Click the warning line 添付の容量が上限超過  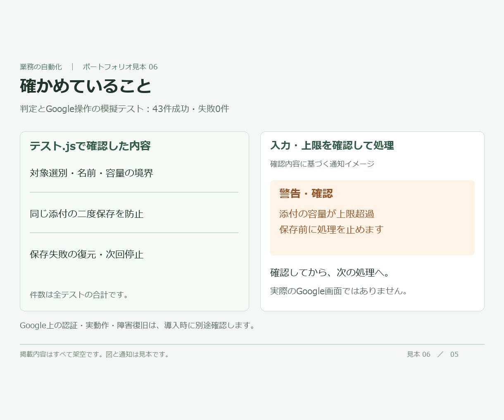tap(327, 214)
